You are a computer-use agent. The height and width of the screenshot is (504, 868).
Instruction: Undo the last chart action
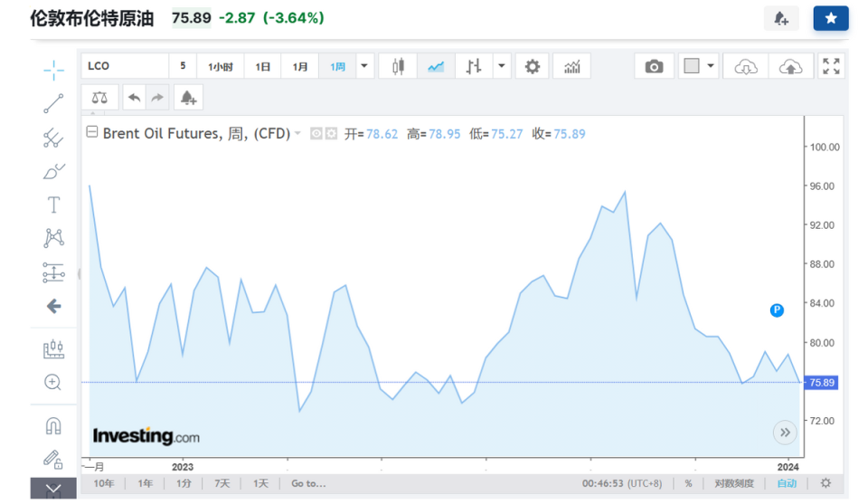(x=134, y=98)
